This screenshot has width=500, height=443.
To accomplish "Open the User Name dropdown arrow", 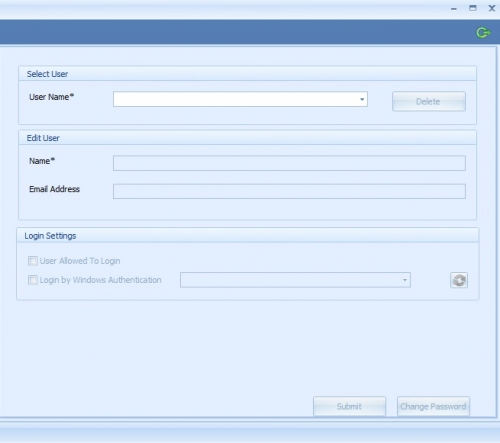I will point(362,99).
